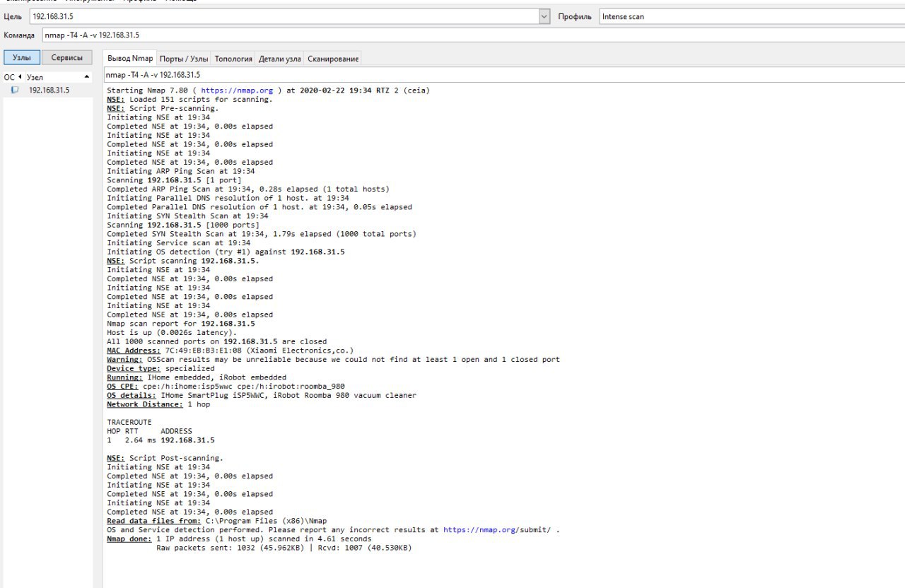This screenshot has width=905, height=588.
Task: Click the 'Raw packets sent: 1032' line
Action: 284,548
